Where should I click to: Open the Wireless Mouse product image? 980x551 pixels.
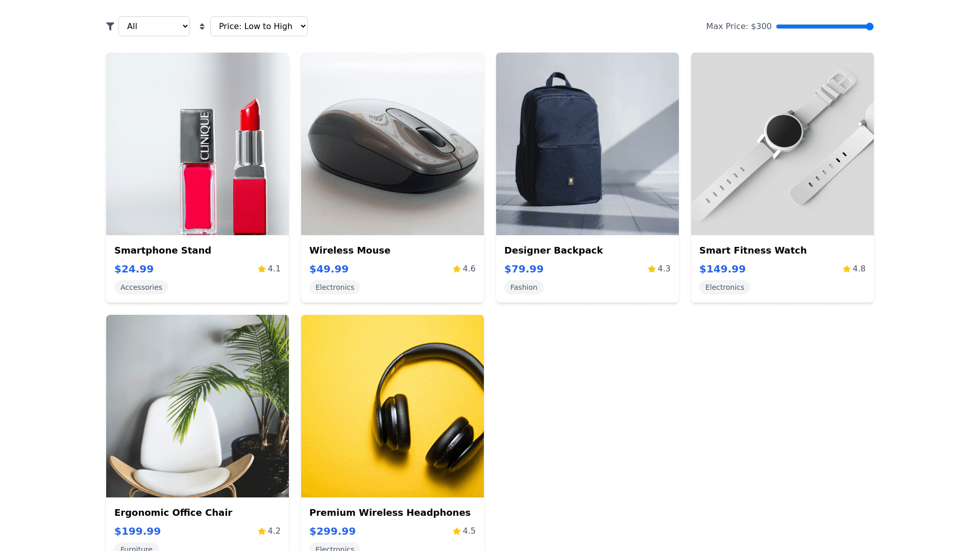pyautogui.click(x=393, y=144)
